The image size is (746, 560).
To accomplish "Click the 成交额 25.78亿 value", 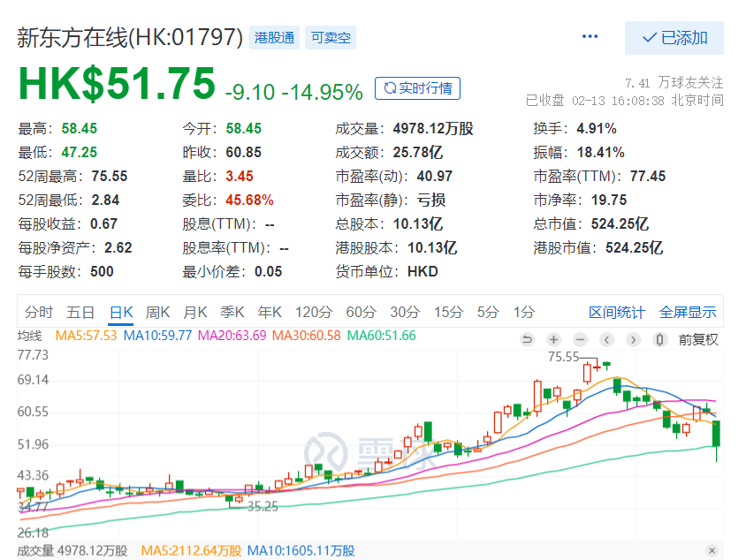I will pos(418,152).
